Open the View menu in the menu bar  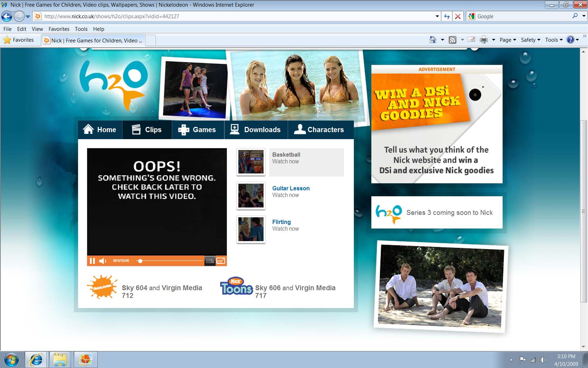pyautogui.click(x=37, y=29)
